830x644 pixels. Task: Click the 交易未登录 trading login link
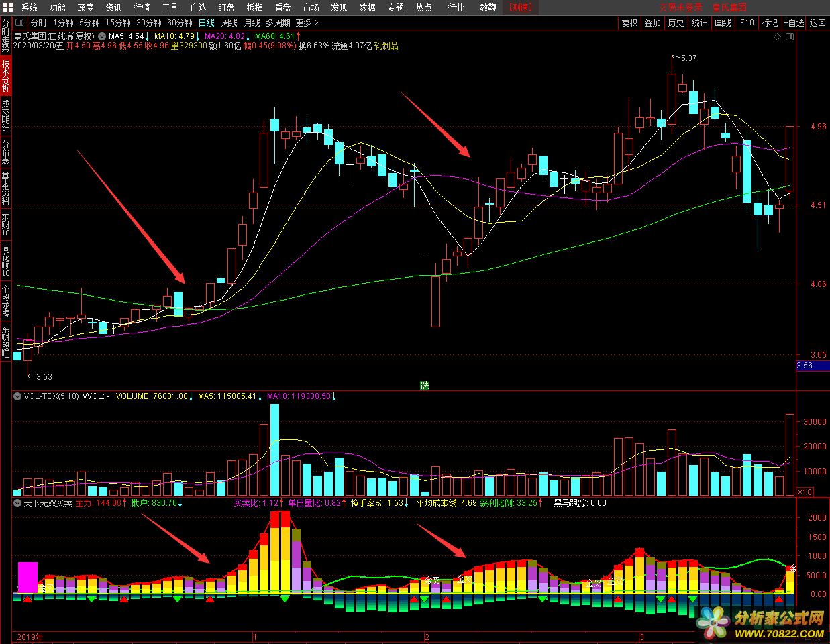point(680,7)
